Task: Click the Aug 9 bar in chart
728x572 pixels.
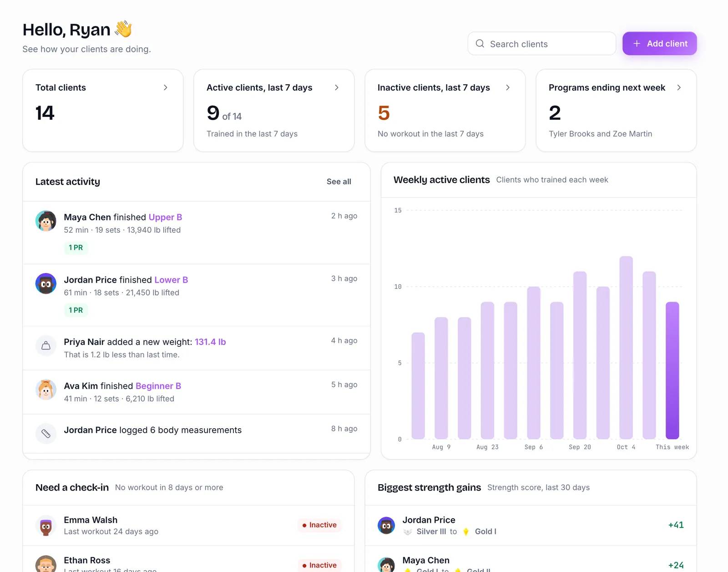Action: click(441, 378)
